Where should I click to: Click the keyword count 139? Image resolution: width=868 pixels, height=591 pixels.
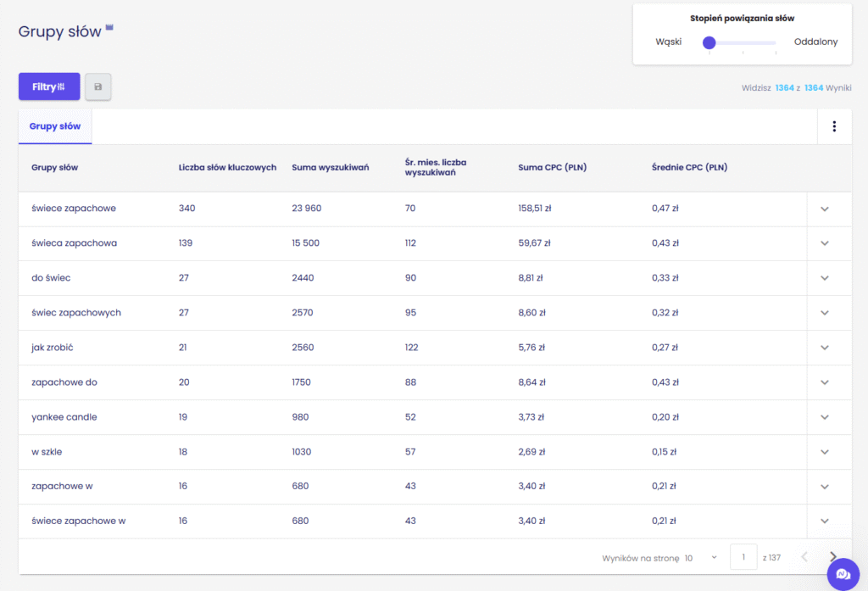[186, 243]
